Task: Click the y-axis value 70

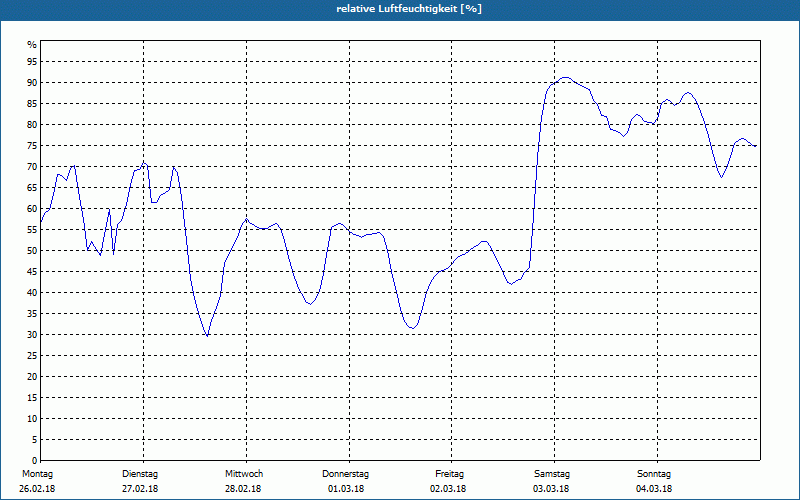Action: tap(32, 167)
